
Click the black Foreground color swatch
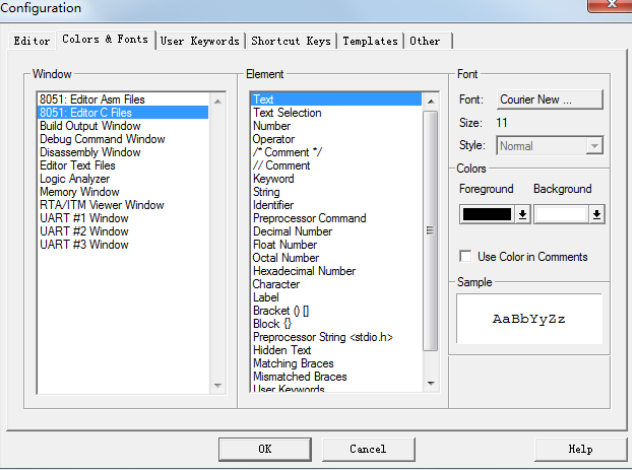(487, 214)
